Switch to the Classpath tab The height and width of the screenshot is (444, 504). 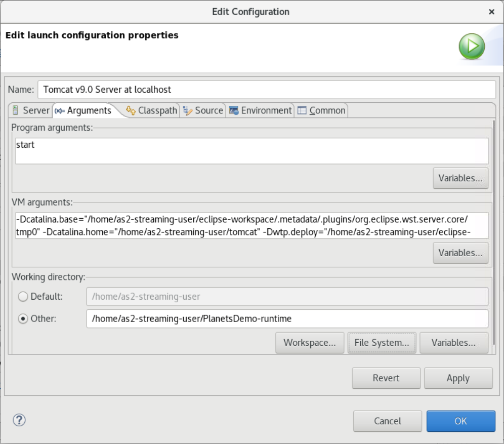click(152, 110)
